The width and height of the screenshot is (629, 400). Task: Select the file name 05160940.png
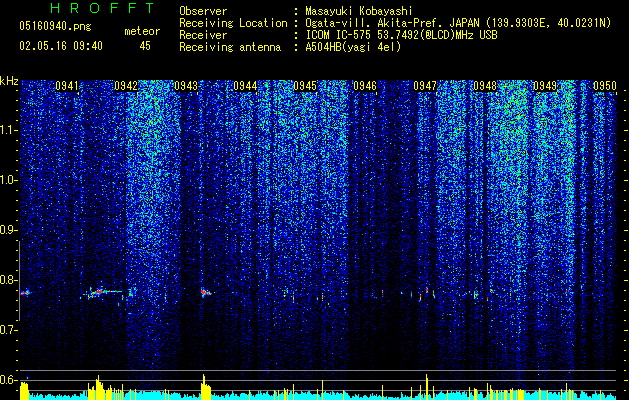(x=55, y=26)
